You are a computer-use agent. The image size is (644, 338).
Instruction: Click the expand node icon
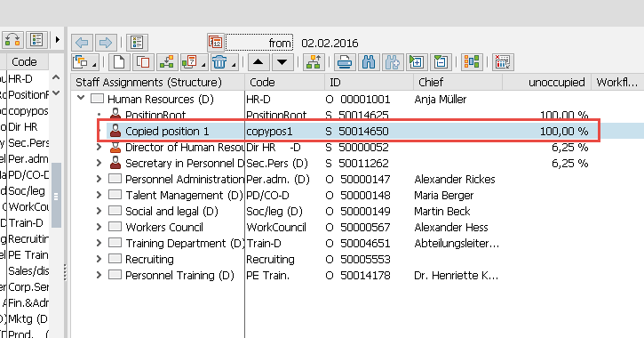[417, 62]
